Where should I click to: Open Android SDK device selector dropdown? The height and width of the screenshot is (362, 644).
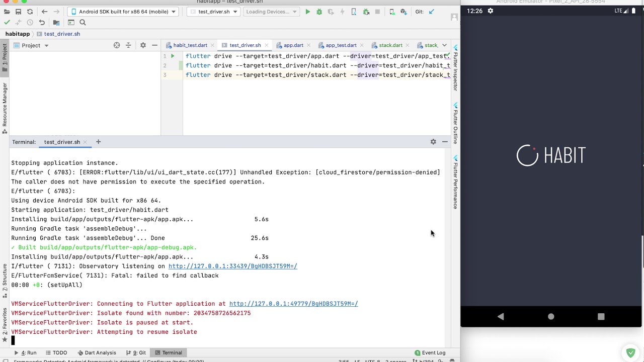tap(123, 12)
